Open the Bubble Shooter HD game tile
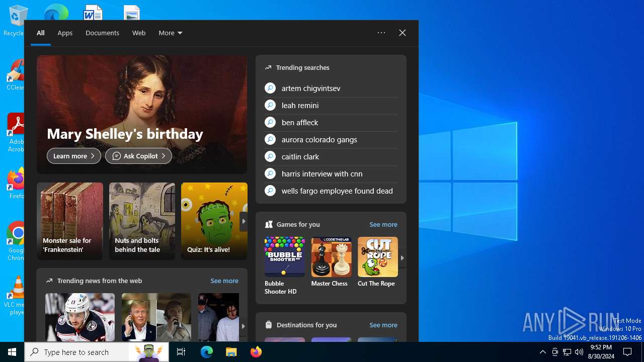This screenshot has width=644, height=362. click(284, 266)
